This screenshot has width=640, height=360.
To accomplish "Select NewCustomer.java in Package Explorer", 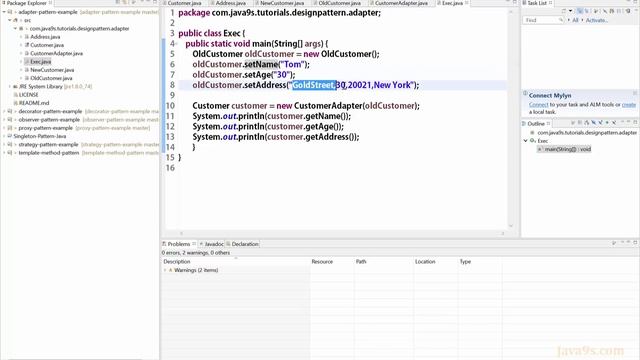I will [52, 70].
